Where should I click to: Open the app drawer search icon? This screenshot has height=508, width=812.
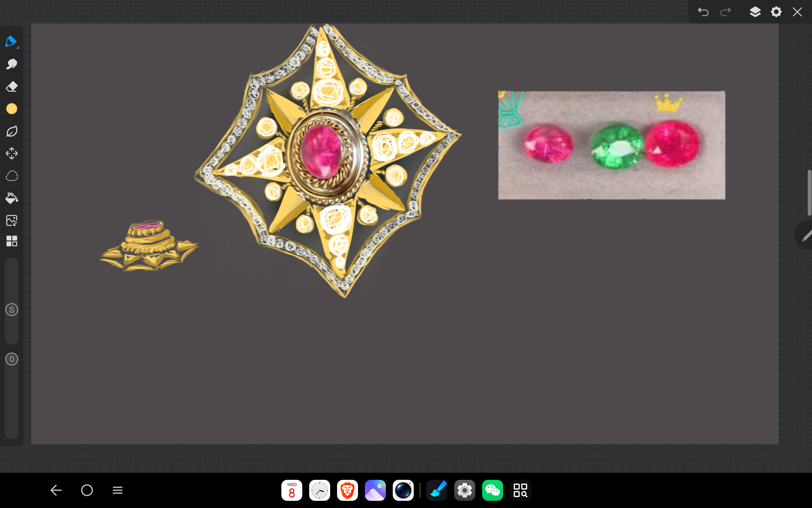[x=520, y=490]
